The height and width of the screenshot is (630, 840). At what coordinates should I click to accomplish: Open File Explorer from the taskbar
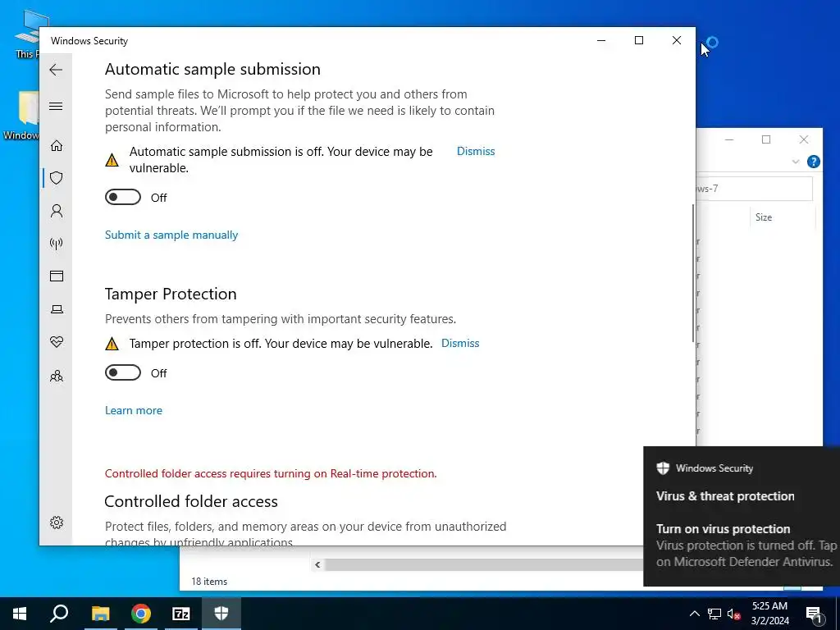click(100, 614)
